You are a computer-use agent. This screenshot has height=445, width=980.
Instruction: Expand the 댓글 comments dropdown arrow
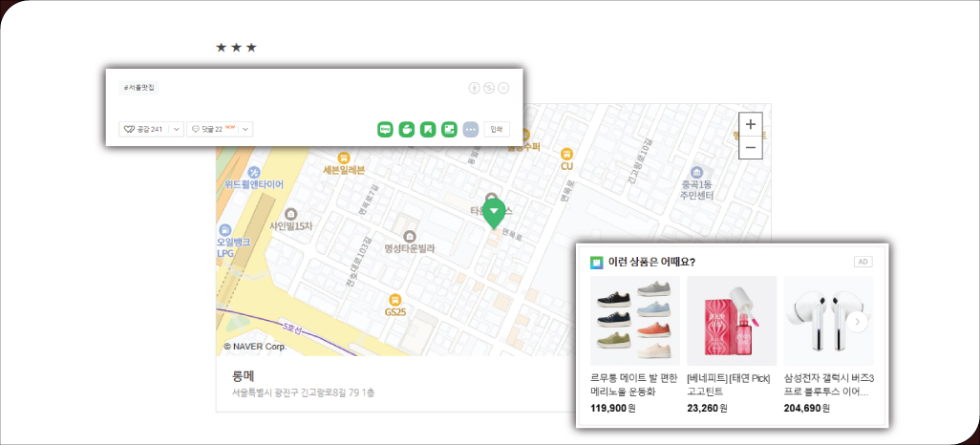pyautogui.click(x=245, y=129)
